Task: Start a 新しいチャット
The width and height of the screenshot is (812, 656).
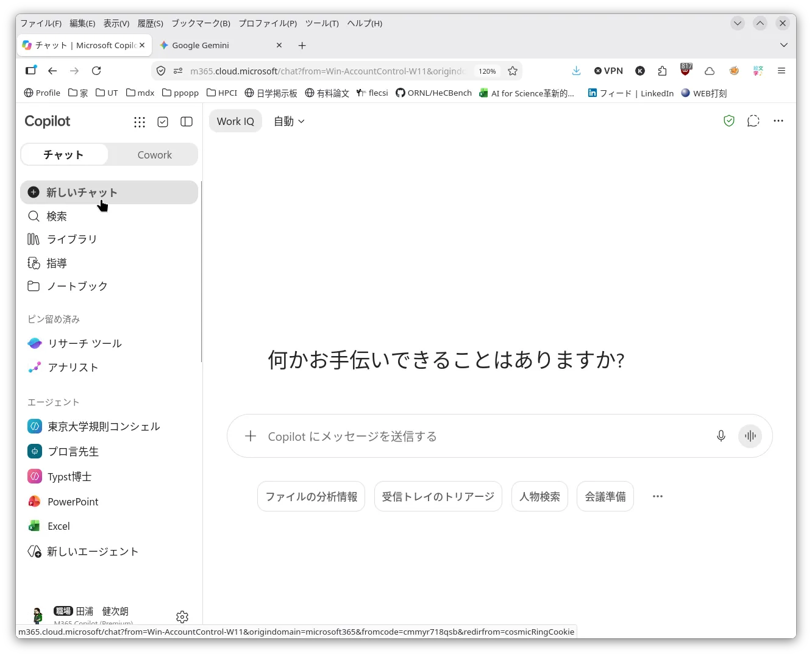Action: click(109, 192)
